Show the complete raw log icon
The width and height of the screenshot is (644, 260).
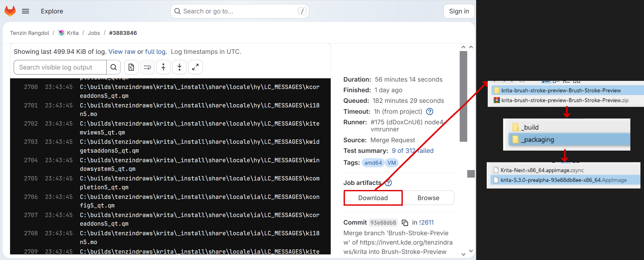pyautogui.click(x=131, y=67)
